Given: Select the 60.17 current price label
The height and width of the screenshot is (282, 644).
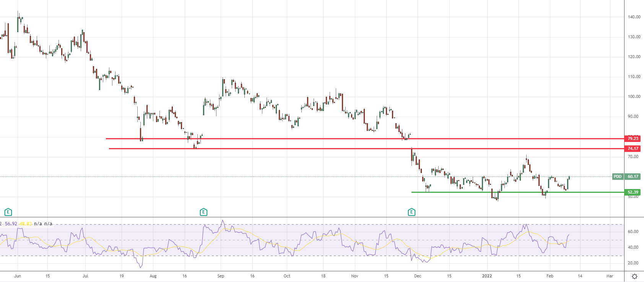Looking at the screenshot, I should [633, 176].
